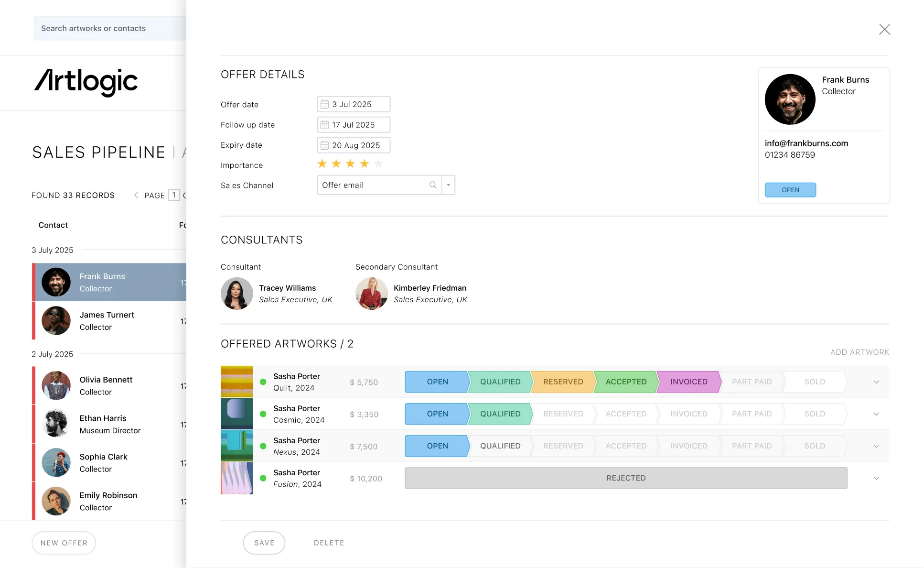
Task: Set importance to three stars
Action: 350,164
